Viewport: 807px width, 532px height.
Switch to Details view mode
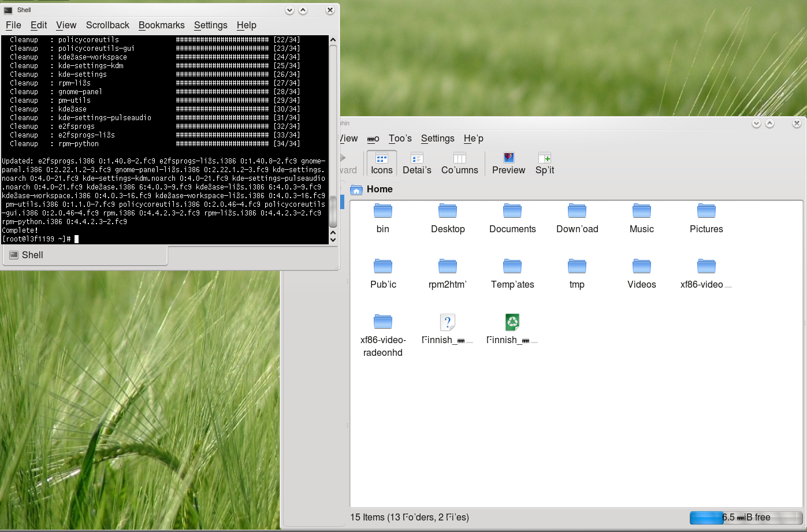click(416, 163)
